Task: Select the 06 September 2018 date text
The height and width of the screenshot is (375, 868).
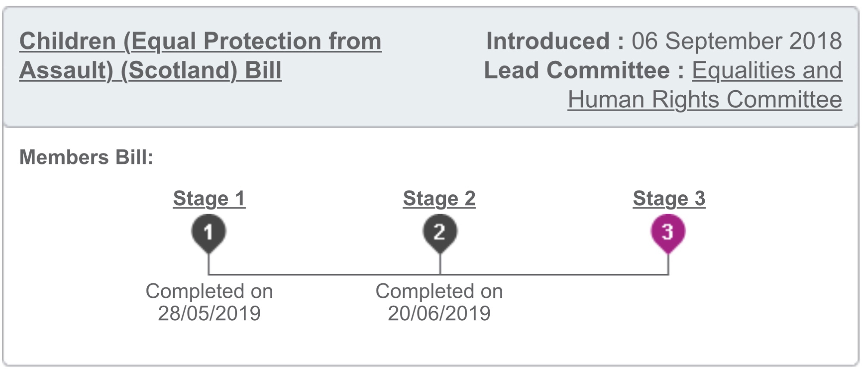Action: 737,41
